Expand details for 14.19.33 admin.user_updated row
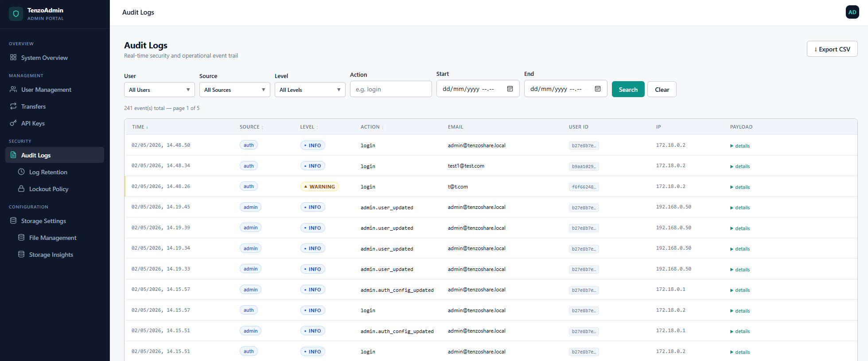The width and height of the screenshot is (868, 361). pyautogui.click(x=740, y=270)
